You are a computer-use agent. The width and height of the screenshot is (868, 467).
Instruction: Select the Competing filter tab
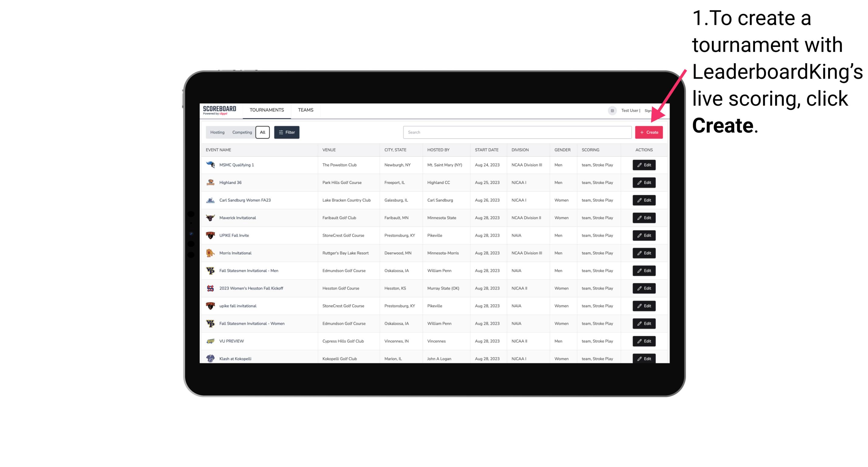(241, 132)
